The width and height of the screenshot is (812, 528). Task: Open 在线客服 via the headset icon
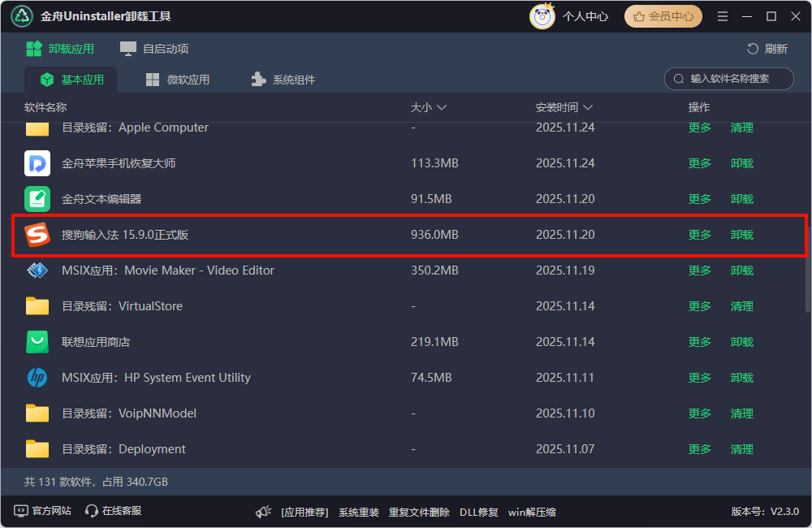tap(93, 511)
